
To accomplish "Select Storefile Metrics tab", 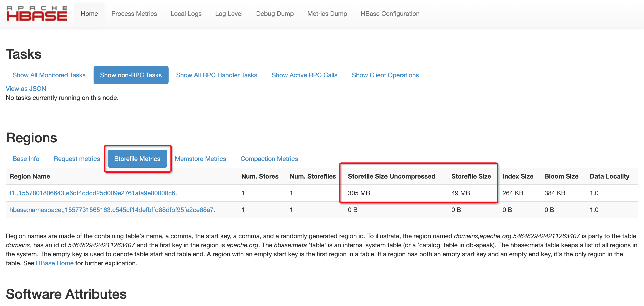I will tap(137, 158).
